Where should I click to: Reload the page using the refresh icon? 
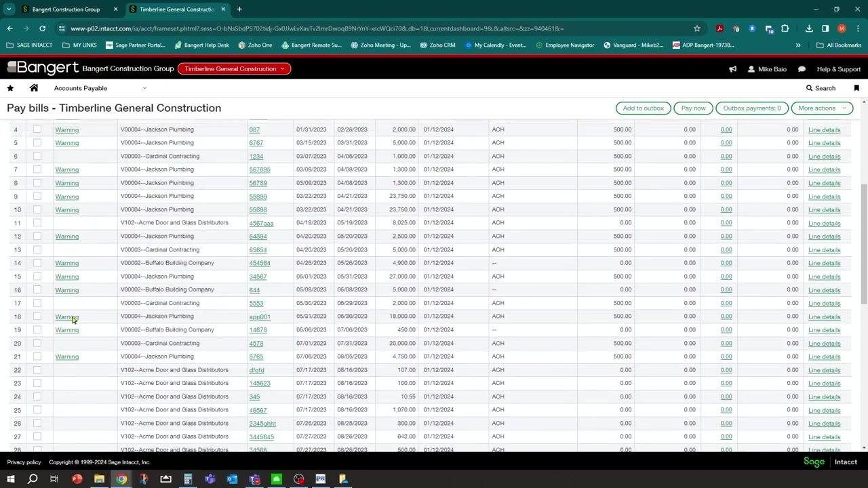42,28
